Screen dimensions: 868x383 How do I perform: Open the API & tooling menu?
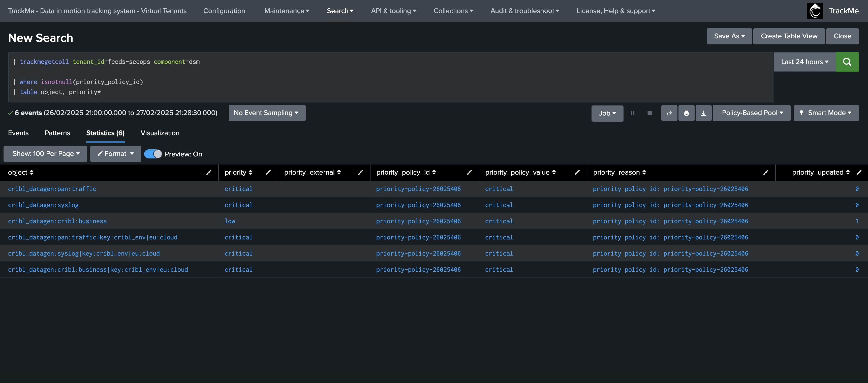(393, 11)
